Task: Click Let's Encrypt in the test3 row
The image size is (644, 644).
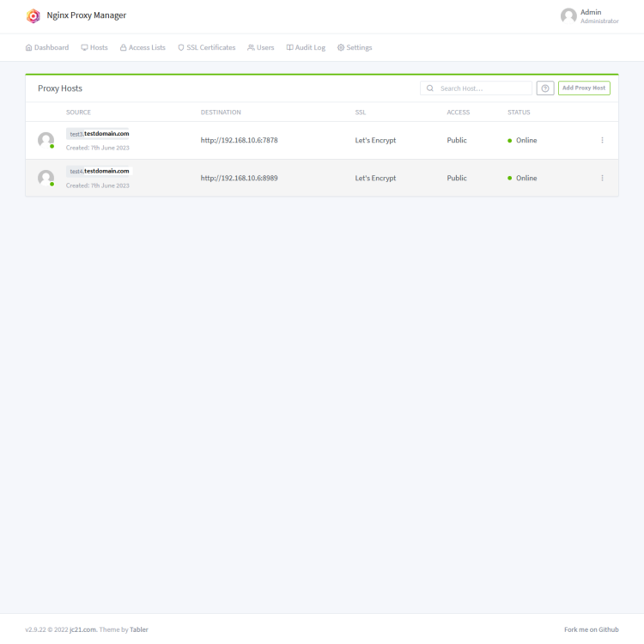Action: (375, 141)
